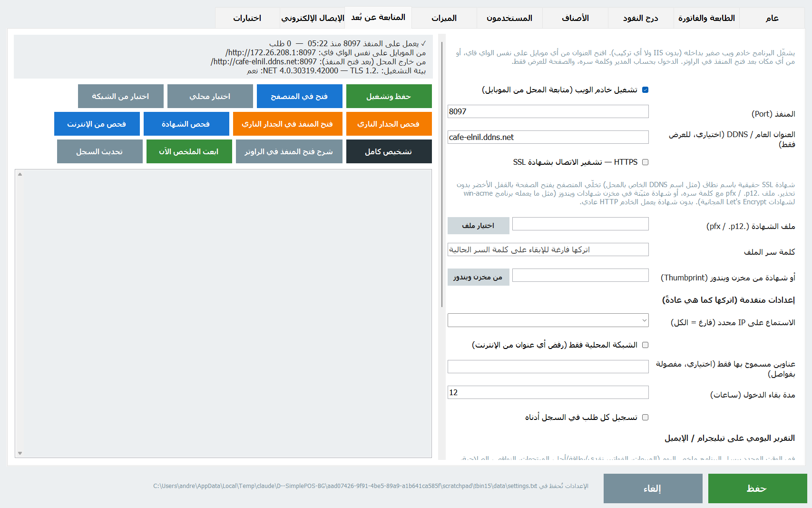The image size is (812, 508).
Task: Switch to اختبارات tab
Action: [247, 18]
